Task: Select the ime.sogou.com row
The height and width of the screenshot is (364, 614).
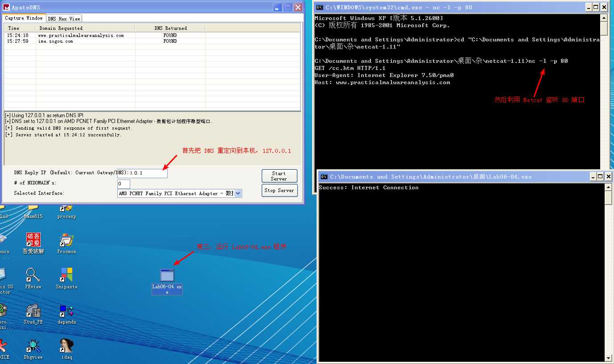Action: click(x=152, y=41)
